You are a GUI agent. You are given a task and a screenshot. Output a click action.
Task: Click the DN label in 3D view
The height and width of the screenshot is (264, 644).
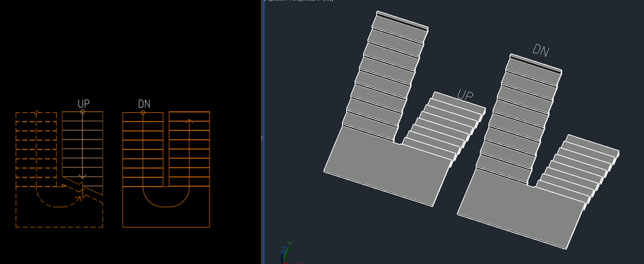pos(540,50)
